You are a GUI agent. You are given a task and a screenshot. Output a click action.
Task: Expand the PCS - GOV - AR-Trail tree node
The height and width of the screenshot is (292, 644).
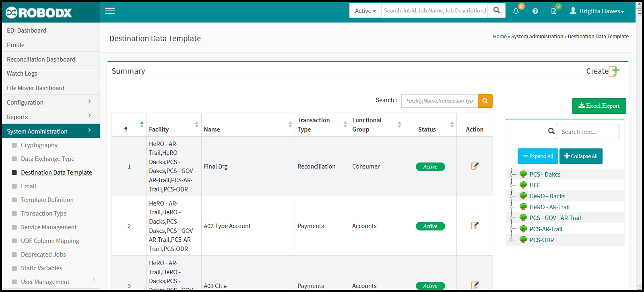click(512, 218)
